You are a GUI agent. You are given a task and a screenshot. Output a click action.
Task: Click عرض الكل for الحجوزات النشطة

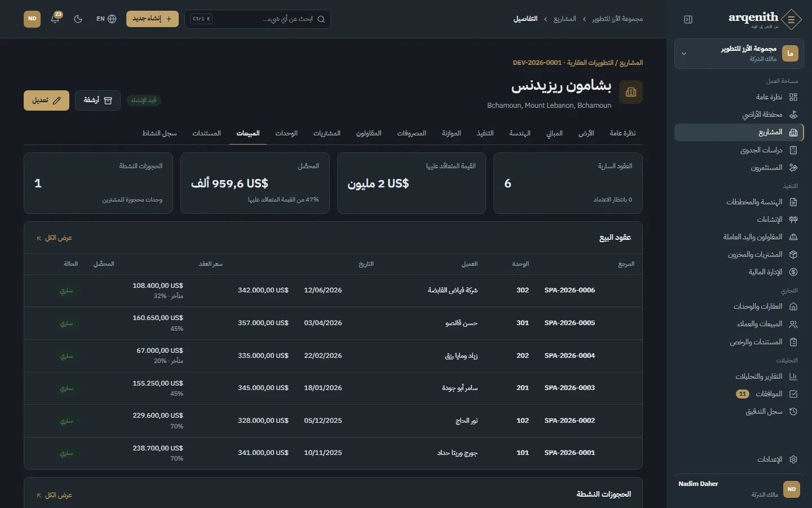click(54, 496)
